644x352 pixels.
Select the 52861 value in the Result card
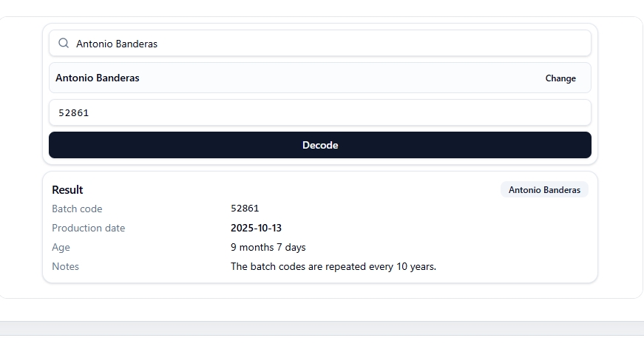(x=245, y=209)
